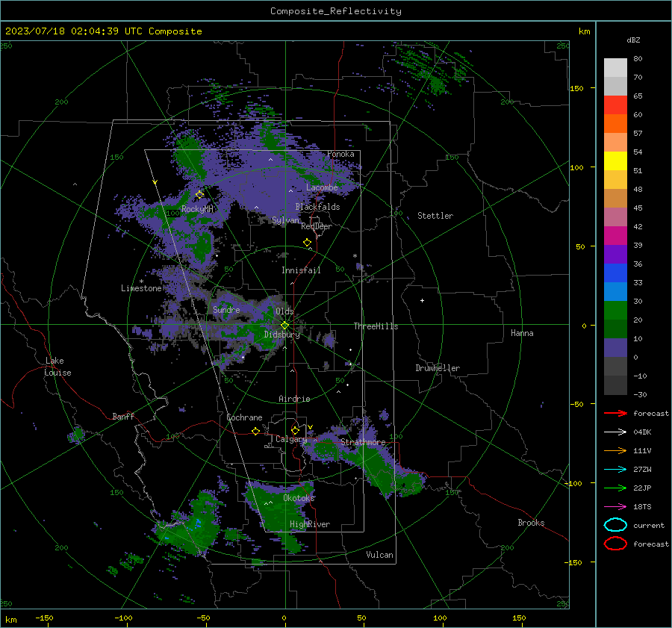This screenshot has width=672, height=628.
Task: Select the yellow 51-54 dBZ color swatch
Action: click(x=615, y=161)
